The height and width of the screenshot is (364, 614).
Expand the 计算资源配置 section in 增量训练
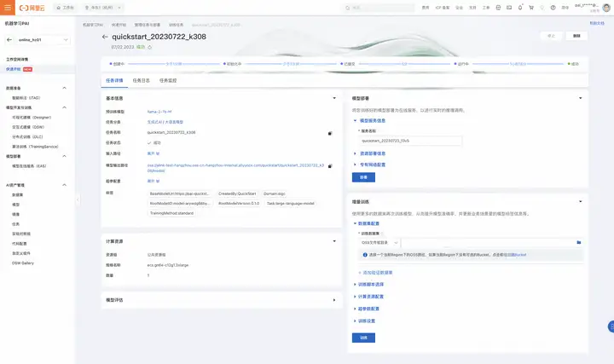click(x=368, y=297)
